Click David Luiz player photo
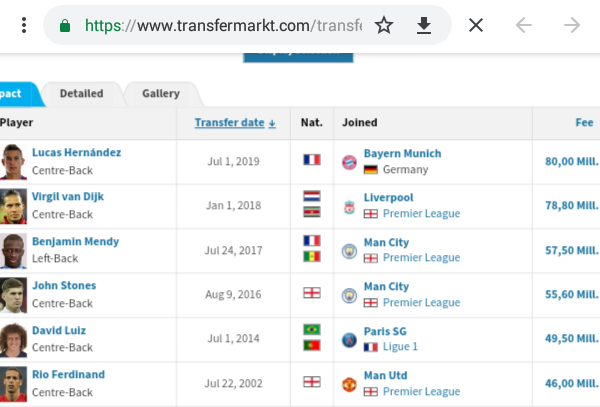The width and height of the screenshot is (600, 407). [x=13, y=340]
